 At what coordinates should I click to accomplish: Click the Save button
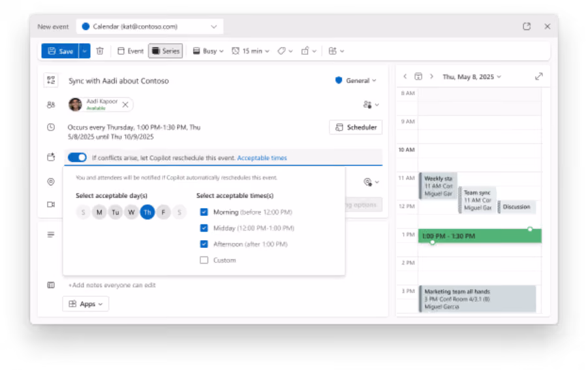(x=60, y=51)
